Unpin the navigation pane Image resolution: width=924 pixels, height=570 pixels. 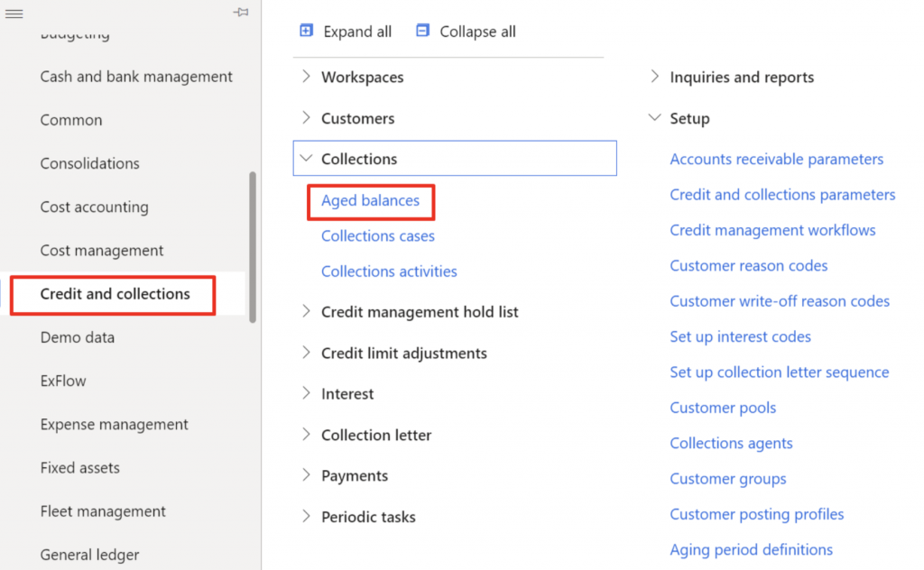point(240,13)
